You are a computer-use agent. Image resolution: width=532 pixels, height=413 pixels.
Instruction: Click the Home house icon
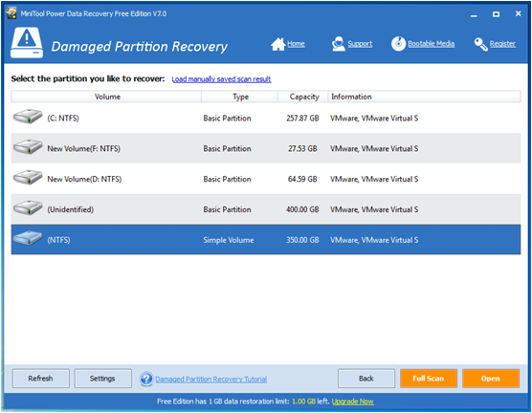pyautogui.click(x=277, y=44)
